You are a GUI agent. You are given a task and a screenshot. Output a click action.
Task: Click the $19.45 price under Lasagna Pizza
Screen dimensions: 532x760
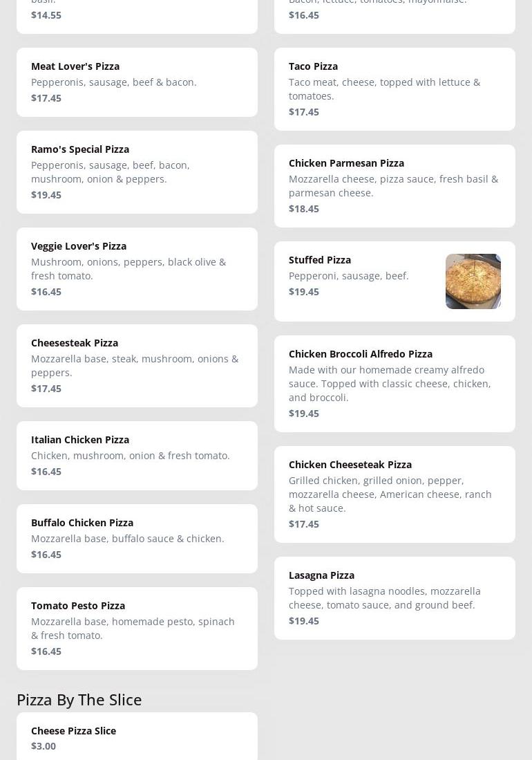click(304, 620)
